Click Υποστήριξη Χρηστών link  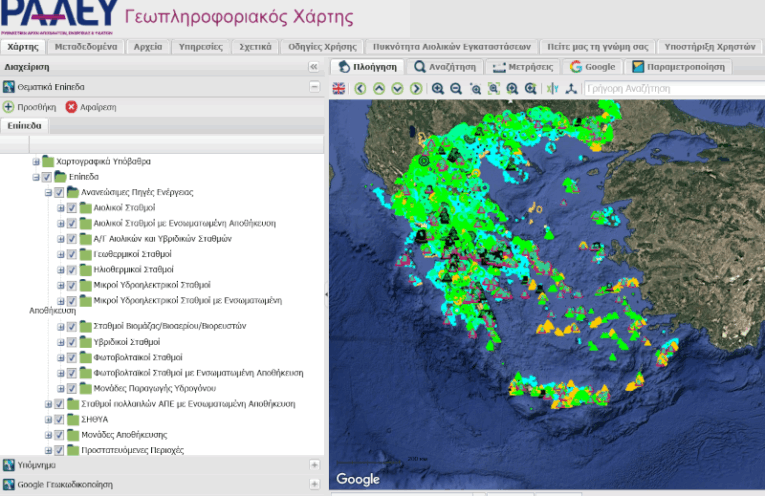709,47
